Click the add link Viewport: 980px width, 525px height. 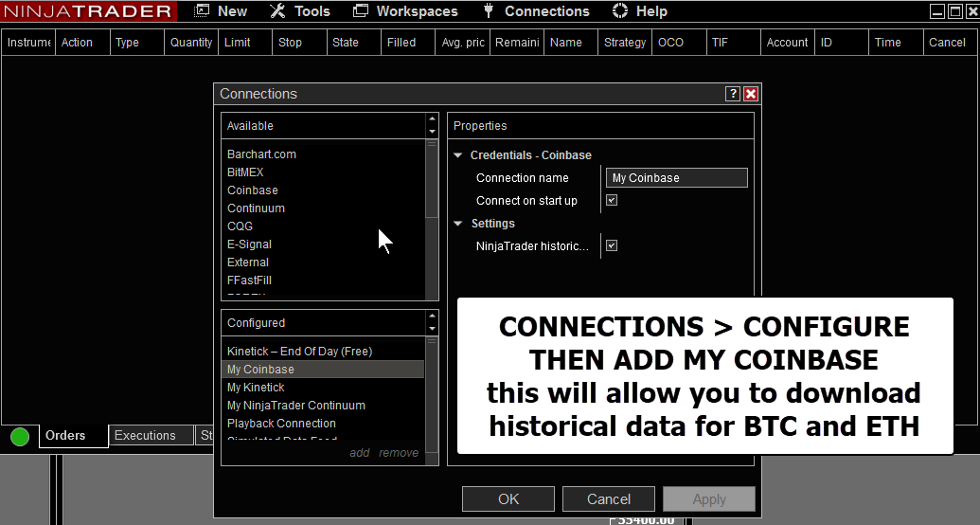click(x=360, y=452)
